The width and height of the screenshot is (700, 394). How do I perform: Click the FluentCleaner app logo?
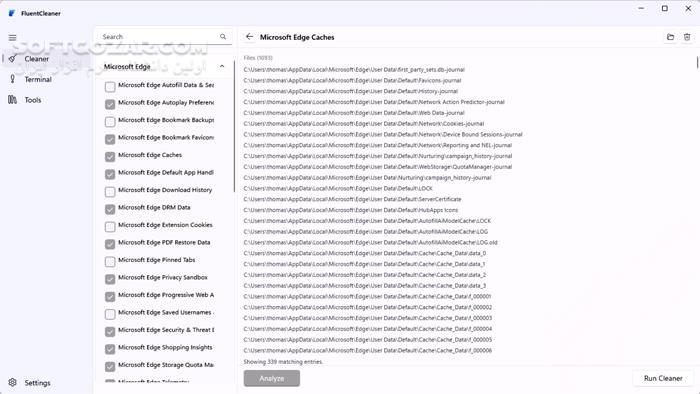tap(12, 13)
